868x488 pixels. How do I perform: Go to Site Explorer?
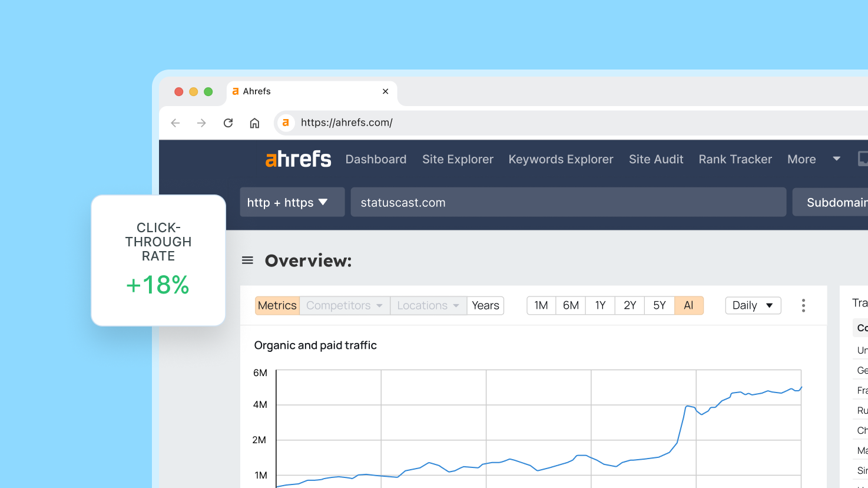point(458,159)
